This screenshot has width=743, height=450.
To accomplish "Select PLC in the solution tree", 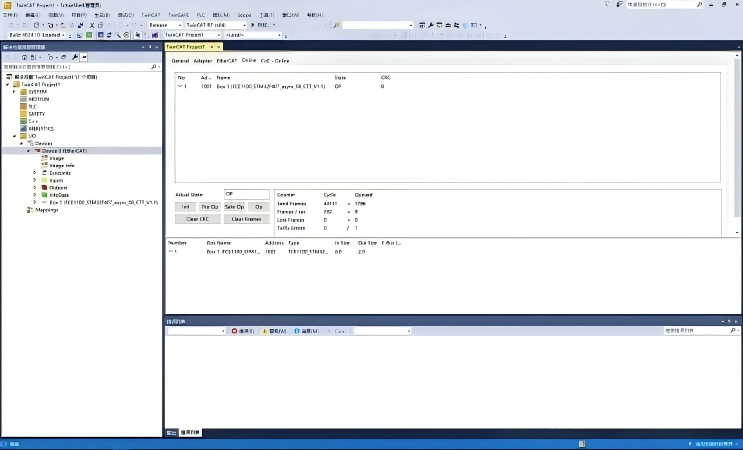I will [33, 107].
